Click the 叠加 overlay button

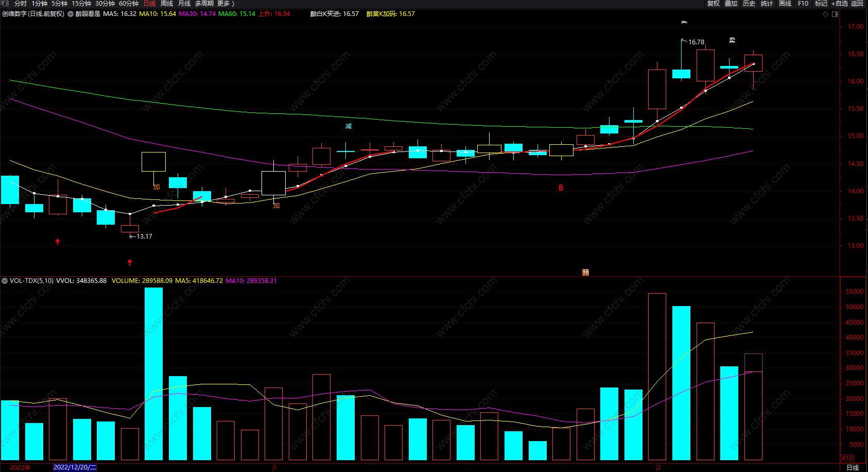point(731,4)
